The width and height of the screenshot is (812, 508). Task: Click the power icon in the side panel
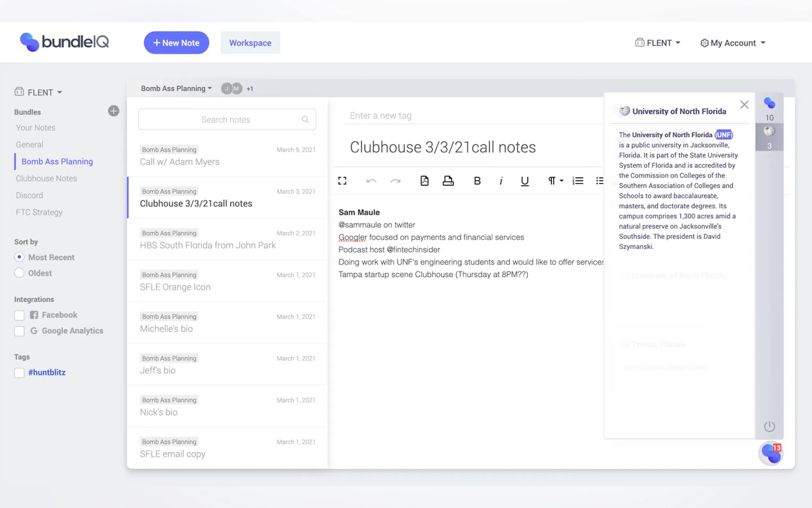click(769, 426)
